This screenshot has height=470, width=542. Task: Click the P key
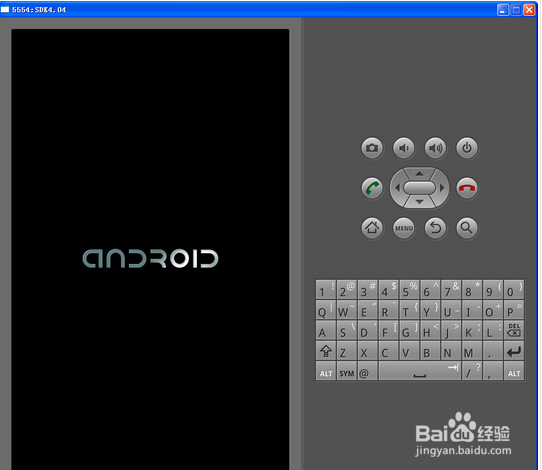point(514,310)
